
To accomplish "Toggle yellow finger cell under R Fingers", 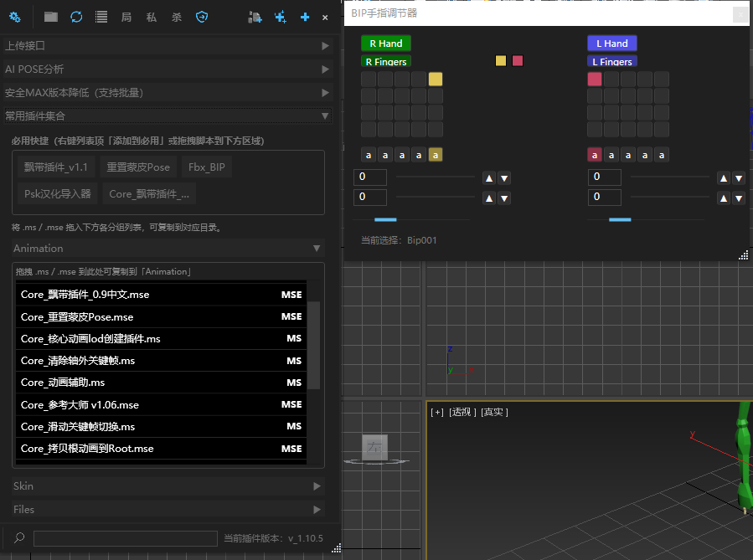I will tap(435, 80).
